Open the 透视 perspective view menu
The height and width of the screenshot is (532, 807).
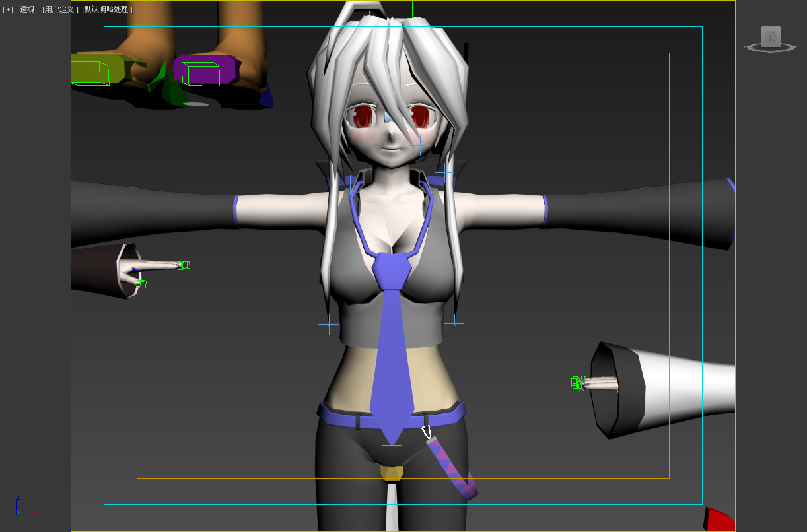click(27, 9)
